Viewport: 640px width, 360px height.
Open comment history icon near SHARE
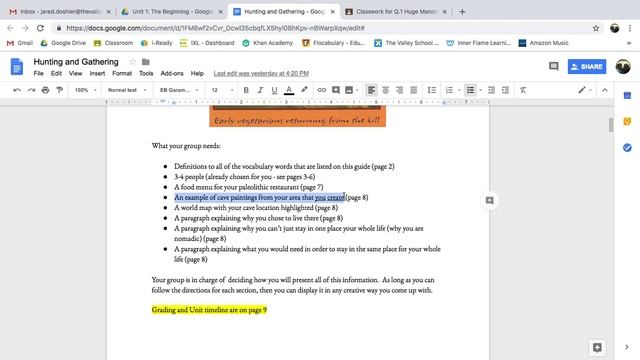[553, 66]
